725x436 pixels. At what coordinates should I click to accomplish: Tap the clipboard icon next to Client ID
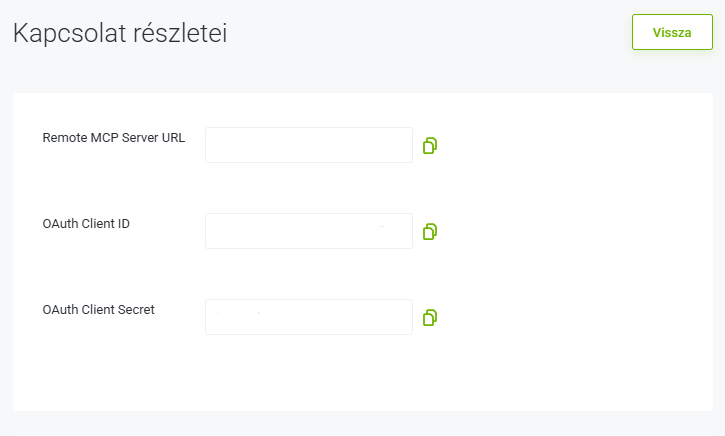[x=430, y=232]
